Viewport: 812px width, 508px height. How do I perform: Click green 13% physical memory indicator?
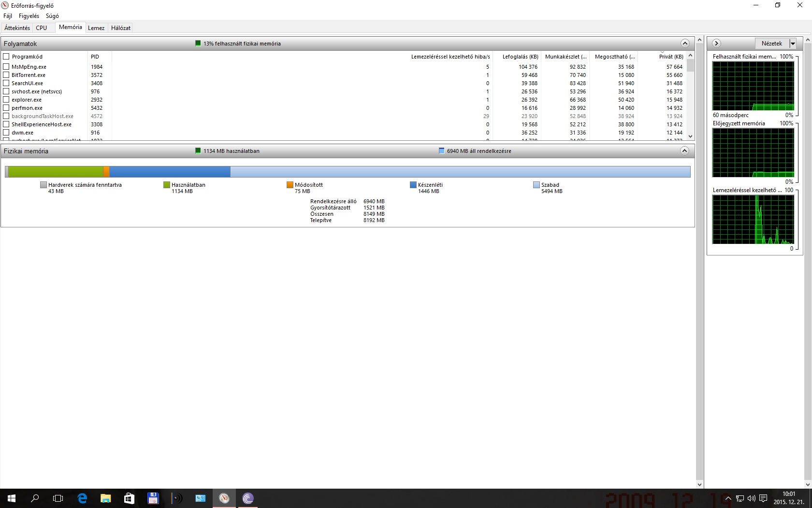(198, 44)
